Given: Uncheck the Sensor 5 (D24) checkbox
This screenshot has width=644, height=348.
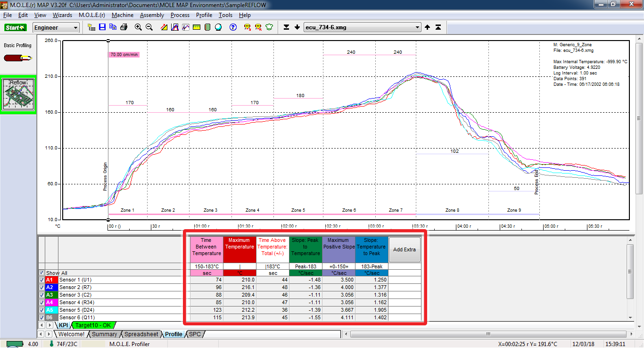Looking at the screenshot, I should (x=41, y=310).
